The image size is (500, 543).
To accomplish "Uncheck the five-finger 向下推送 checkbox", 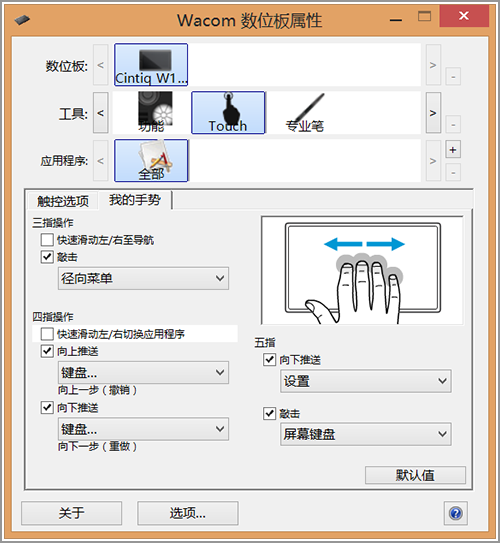I will click(x=269, y=359).
